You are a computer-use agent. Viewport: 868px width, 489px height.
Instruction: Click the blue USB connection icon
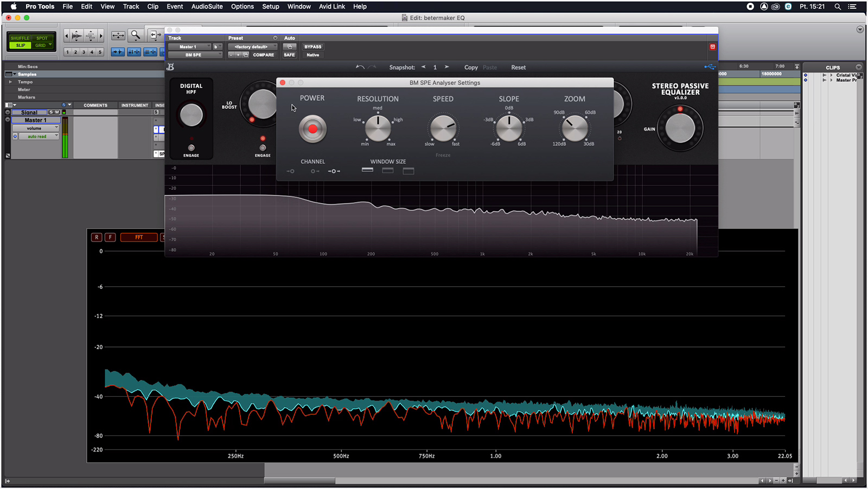pyautogui.click(x=710, y=67)
